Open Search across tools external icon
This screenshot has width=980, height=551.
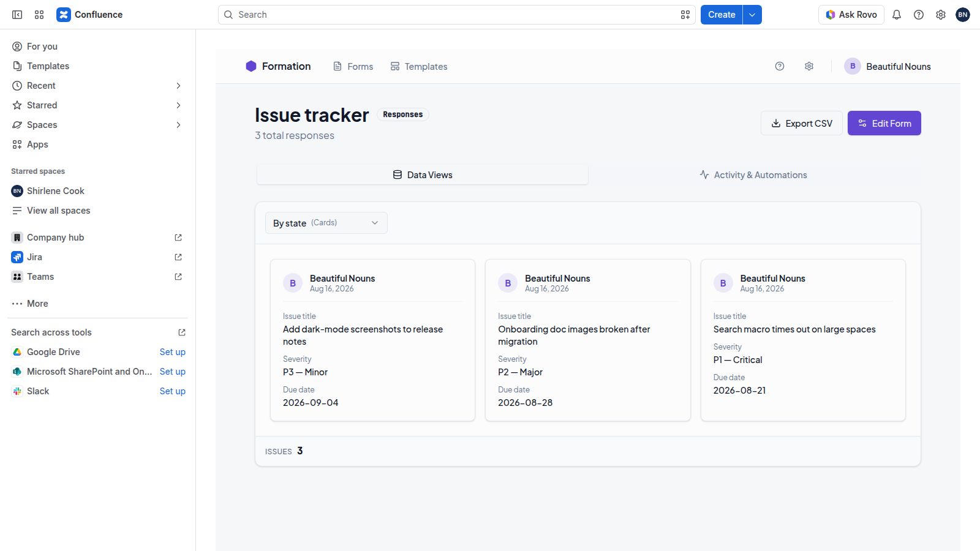[182, 332]
